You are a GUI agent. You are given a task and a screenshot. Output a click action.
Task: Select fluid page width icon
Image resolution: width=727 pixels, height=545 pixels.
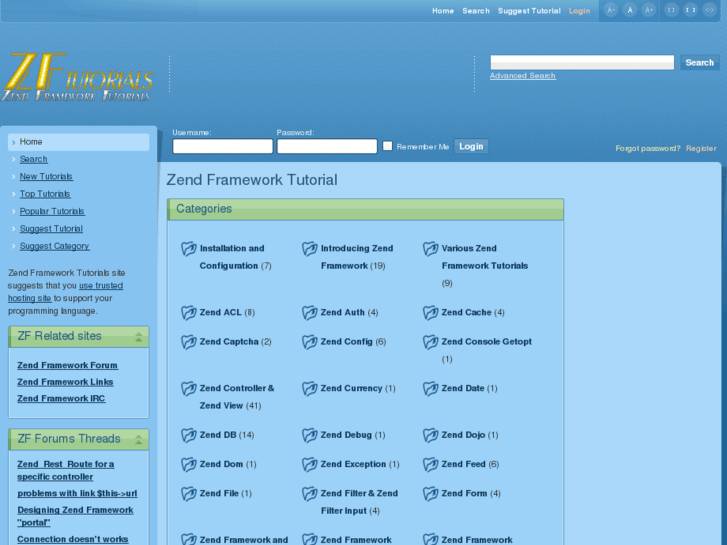point(709,10)
